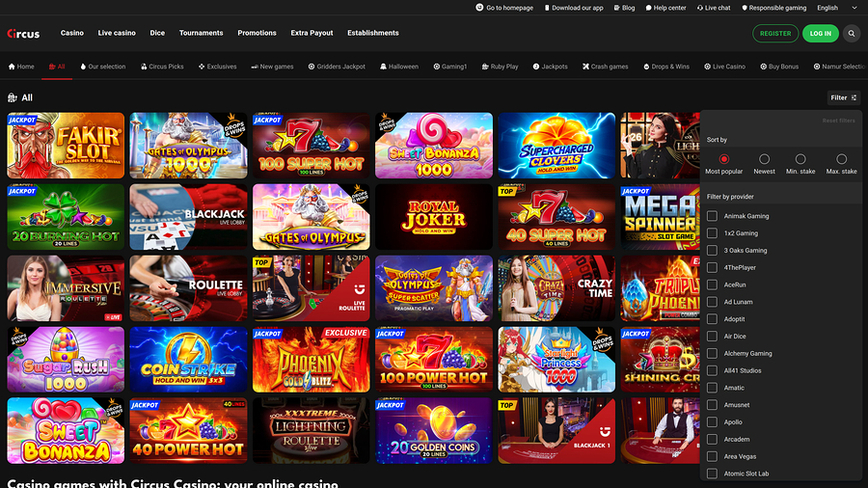This screenshot has width=868, height=488.
Task: Click the Home icon in category bar
Action: (12, 67)
